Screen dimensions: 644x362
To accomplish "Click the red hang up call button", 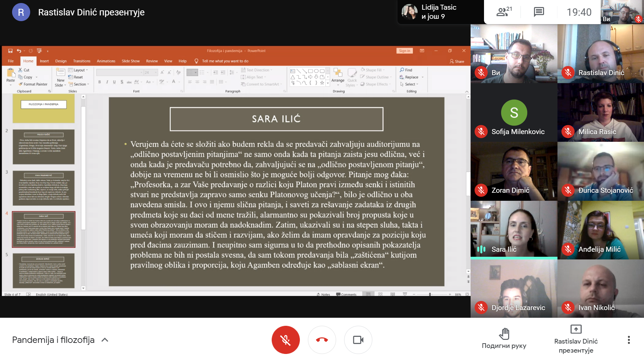I will coord(322,340).
